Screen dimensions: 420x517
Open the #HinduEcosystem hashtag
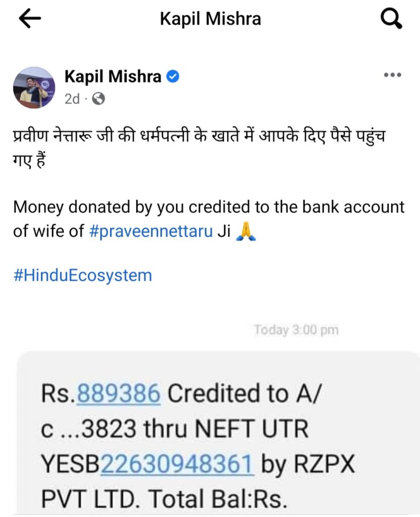(x=83, y=275)
